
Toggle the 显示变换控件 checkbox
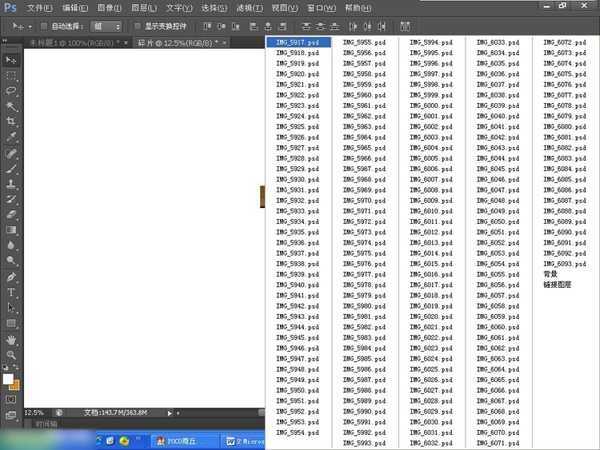pos(139,26)
